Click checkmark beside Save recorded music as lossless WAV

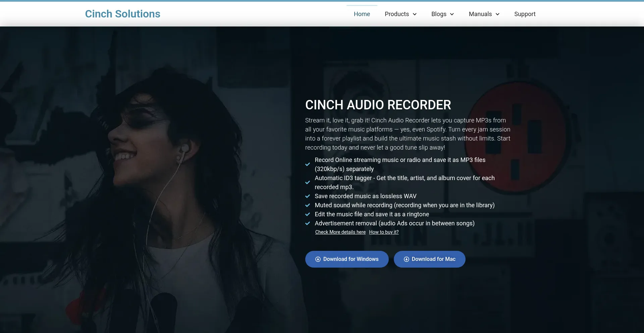[308, 196]
